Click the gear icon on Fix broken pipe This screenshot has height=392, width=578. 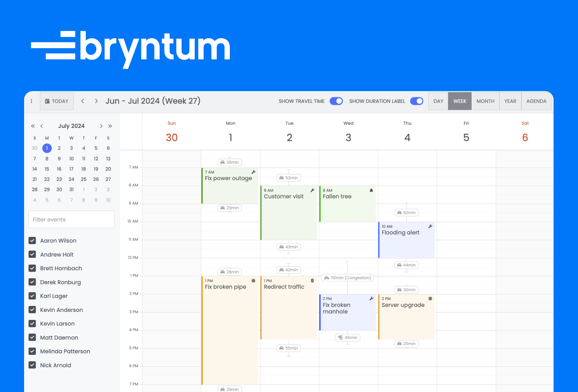[254, 281]
